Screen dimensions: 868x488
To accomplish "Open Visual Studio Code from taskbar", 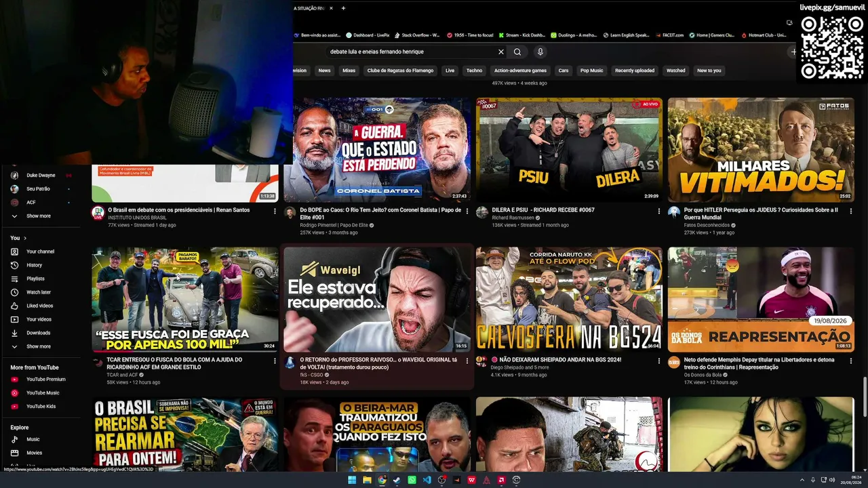I will [427, 480].
